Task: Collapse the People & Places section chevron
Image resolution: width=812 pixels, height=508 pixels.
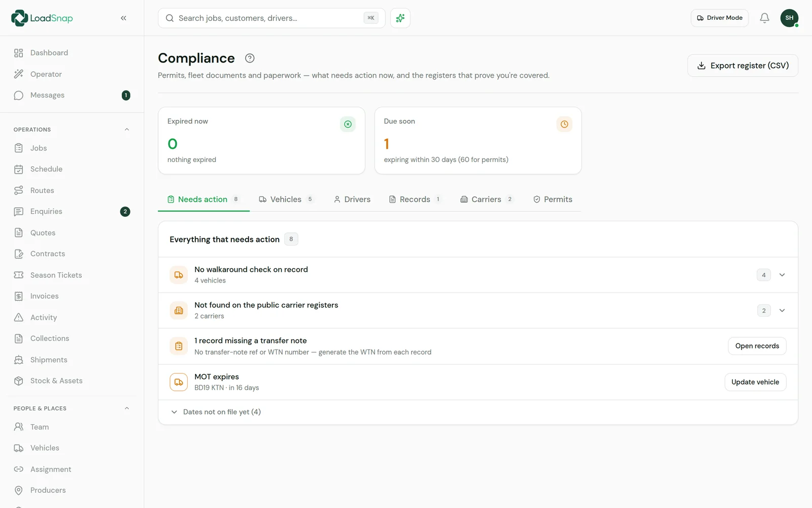Action: (x=127, y=408)
